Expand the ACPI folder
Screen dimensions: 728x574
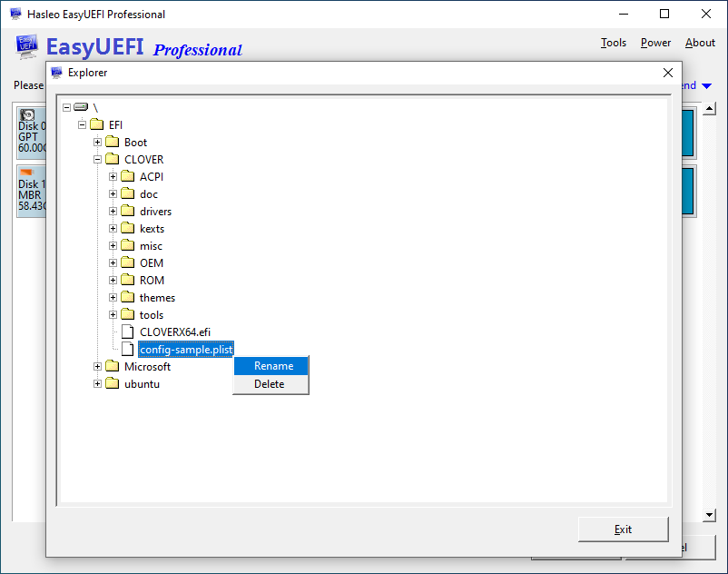pyautogui.click(x=113, y=176)
